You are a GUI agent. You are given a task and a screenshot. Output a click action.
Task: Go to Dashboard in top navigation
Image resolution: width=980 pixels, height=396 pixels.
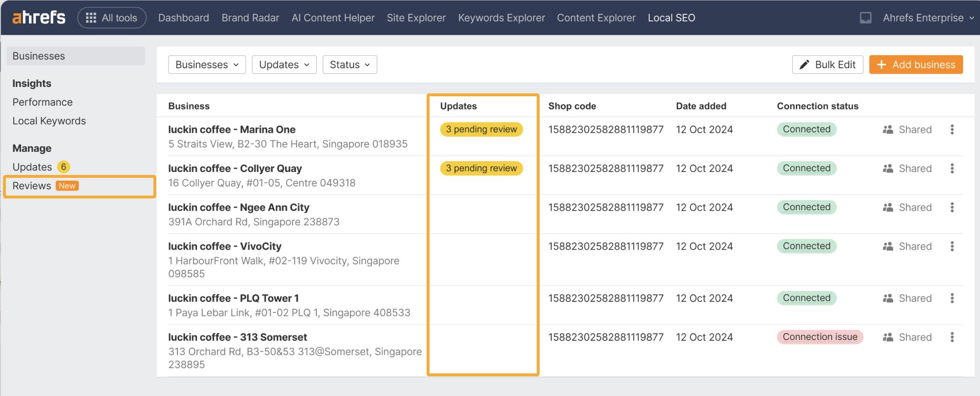pos(183,18)
